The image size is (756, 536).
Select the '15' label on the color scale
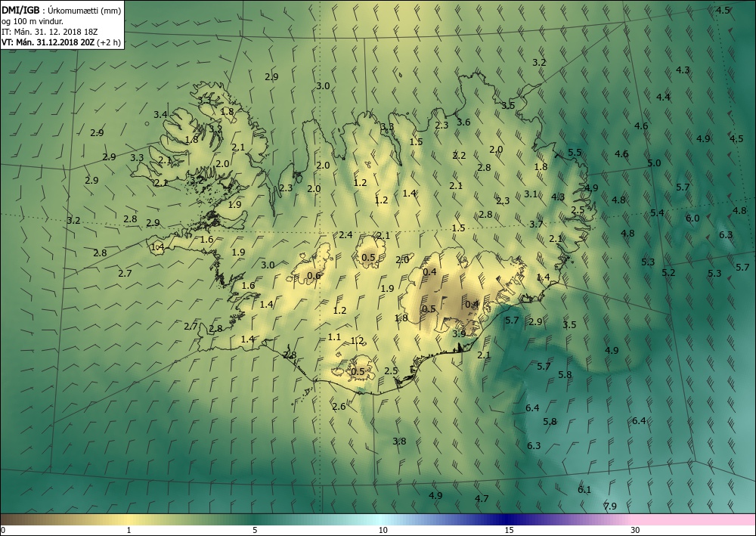coord(509,531)
